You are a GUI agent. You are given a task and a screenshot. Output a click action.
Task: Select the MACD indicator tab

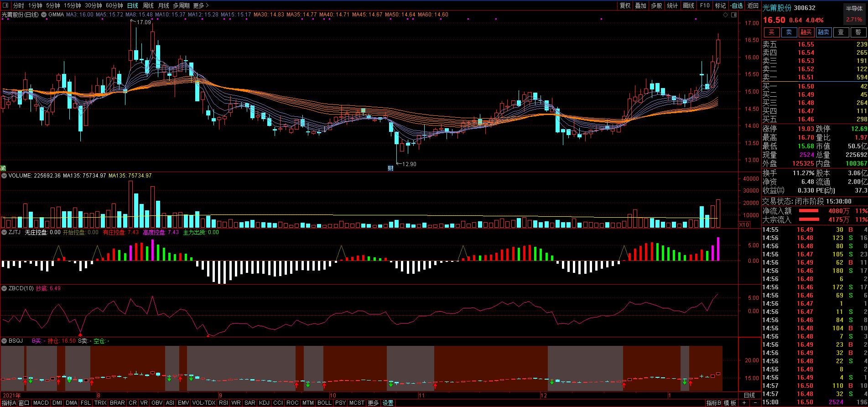click(41, 403)
